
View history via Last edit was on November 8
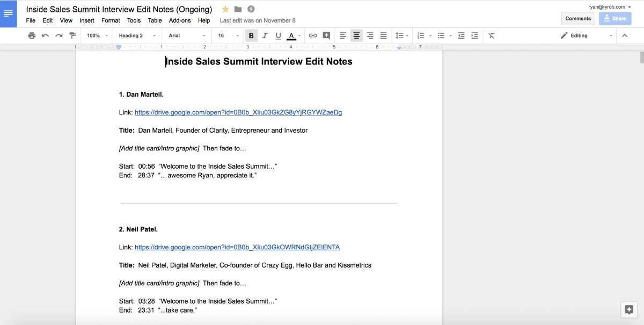(258, 20)
